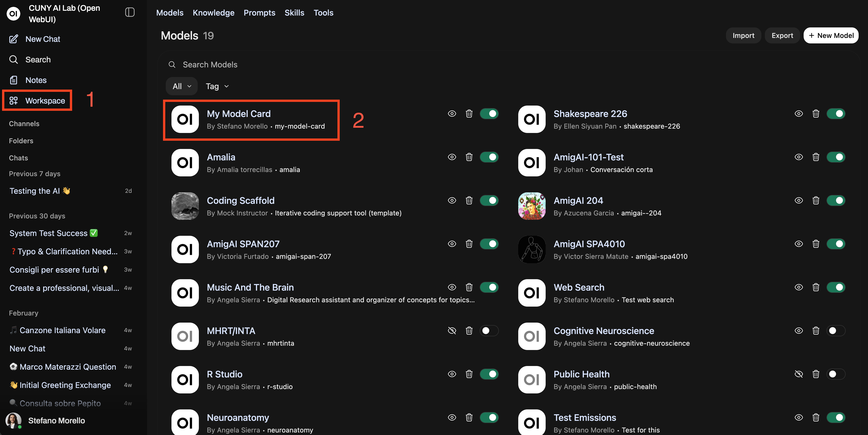
Task: Open Stefano Morello's profile avatar
Action: click(x=13, y=421)
